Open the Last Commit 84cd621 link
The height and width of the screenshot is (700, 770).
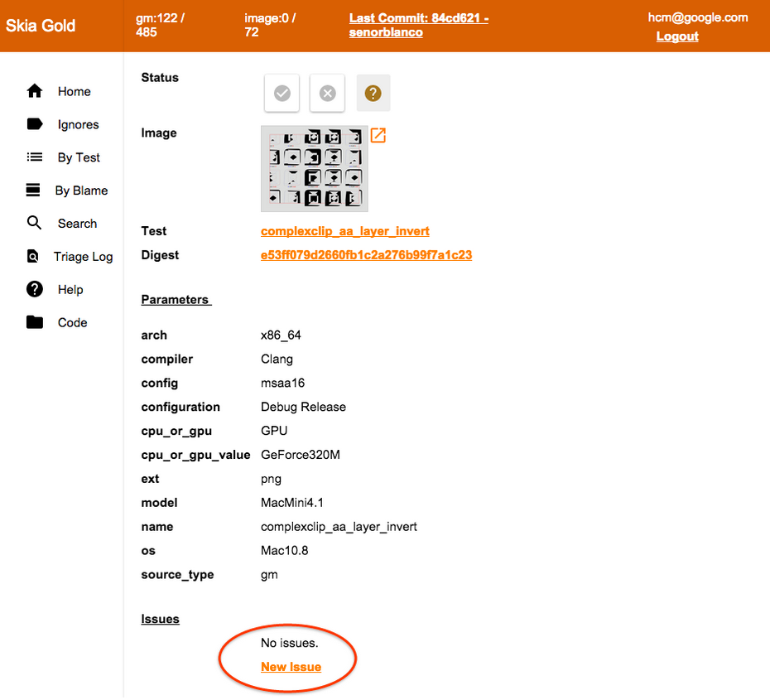click(418, 25)
